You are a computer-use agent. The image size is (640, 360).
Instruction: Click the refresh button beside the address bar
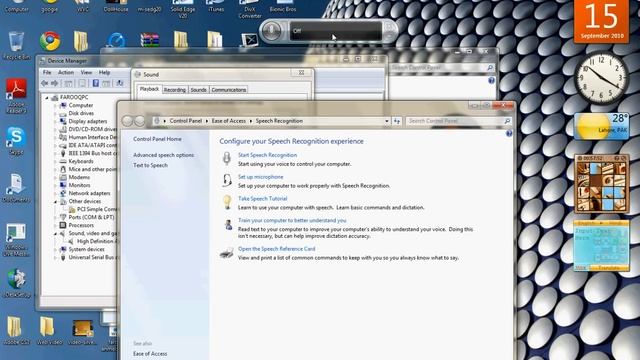(x=397, y=121)
